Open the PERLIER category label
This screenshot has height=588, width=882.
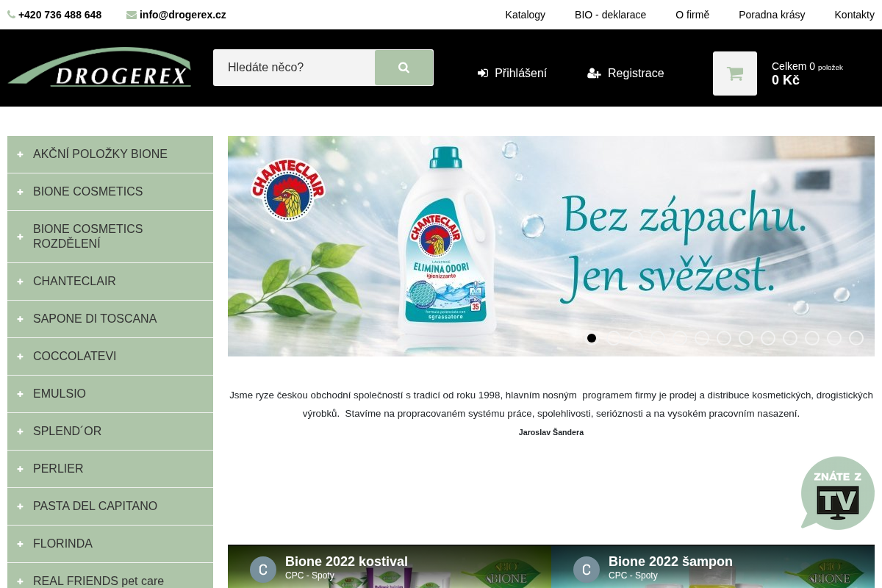coord(58,469)
